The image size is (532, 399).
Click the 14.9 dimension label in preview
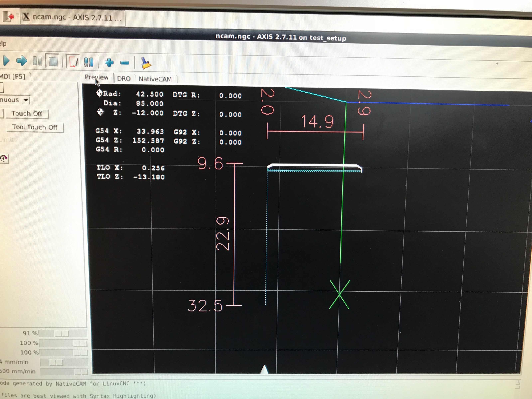pyautogui.click(x=317, y=121)
